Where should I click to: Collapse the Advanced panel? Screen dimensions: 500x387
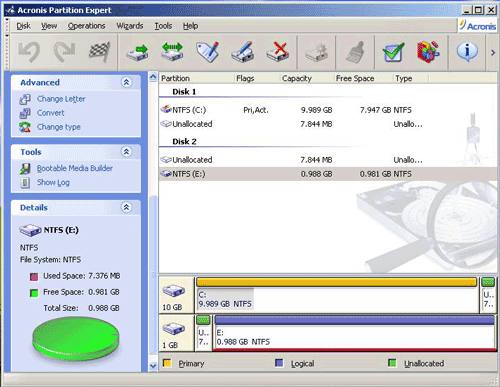[126, 82]
